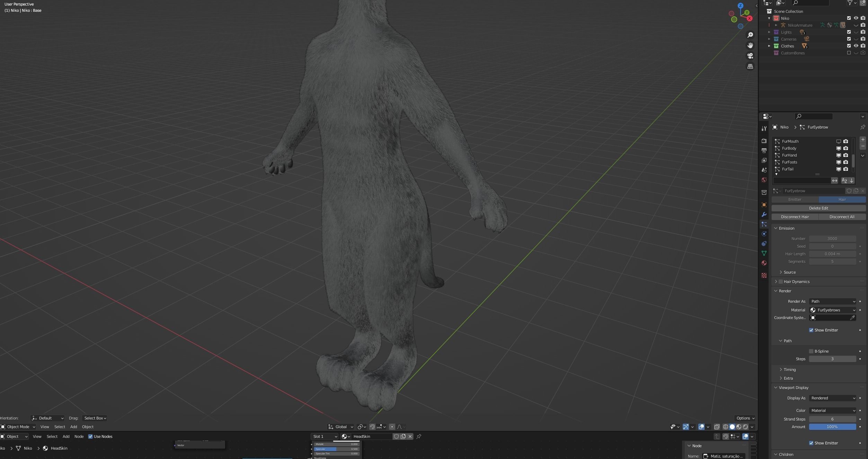The width and height of the screenshot is (868, 459).
Task: Open the Object Data mesh tab
Action: (764, 253)
